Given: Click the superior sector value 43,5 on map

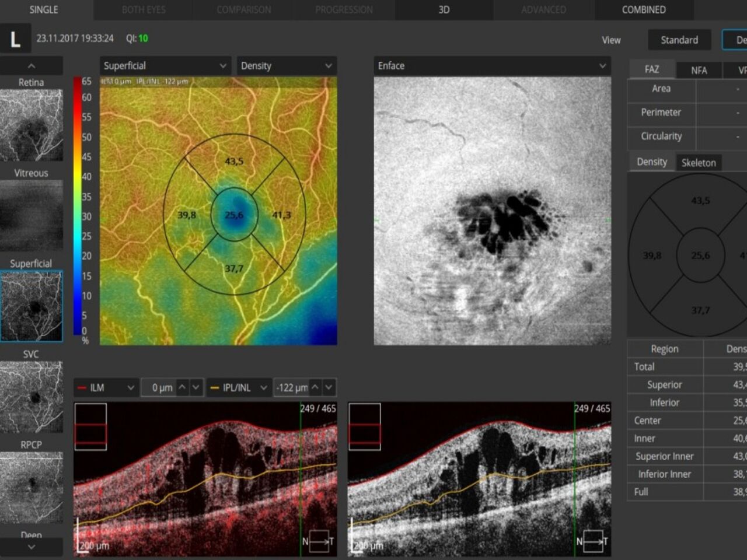Looking at the screenshot, I should [x=234, y=161].
